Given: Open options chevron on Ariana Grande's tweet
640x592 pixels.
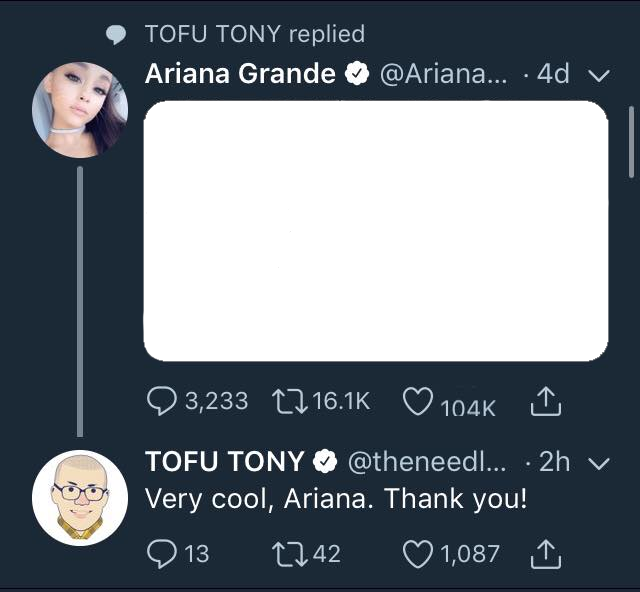Looking at the screenshot, I should (600, 76).
